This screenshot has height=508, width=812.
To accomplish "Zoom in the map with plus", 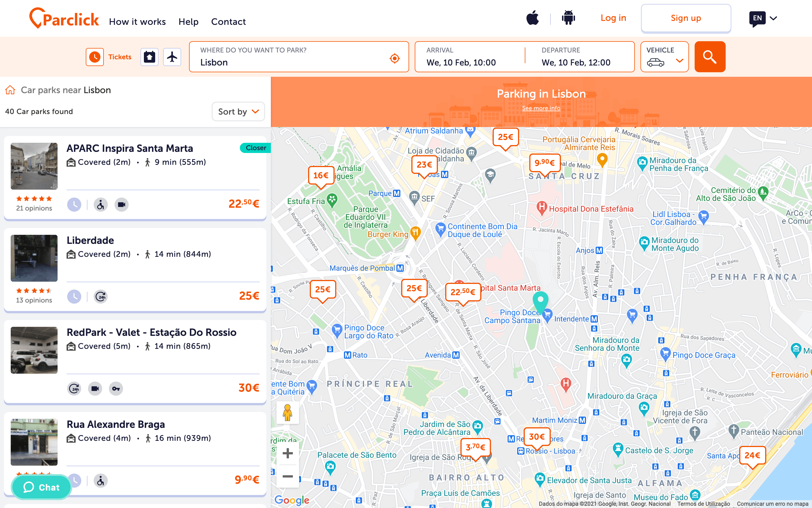I will (x=288, y=453).
